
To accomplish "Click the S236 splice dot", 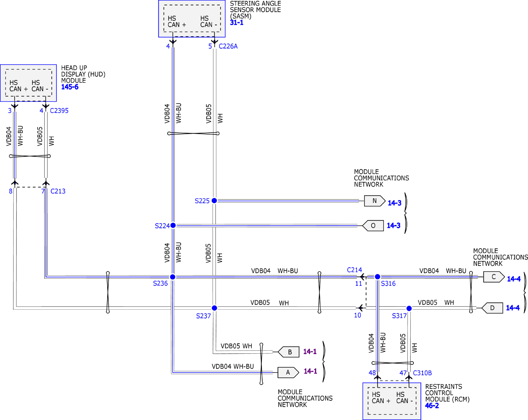I will 173,277.
